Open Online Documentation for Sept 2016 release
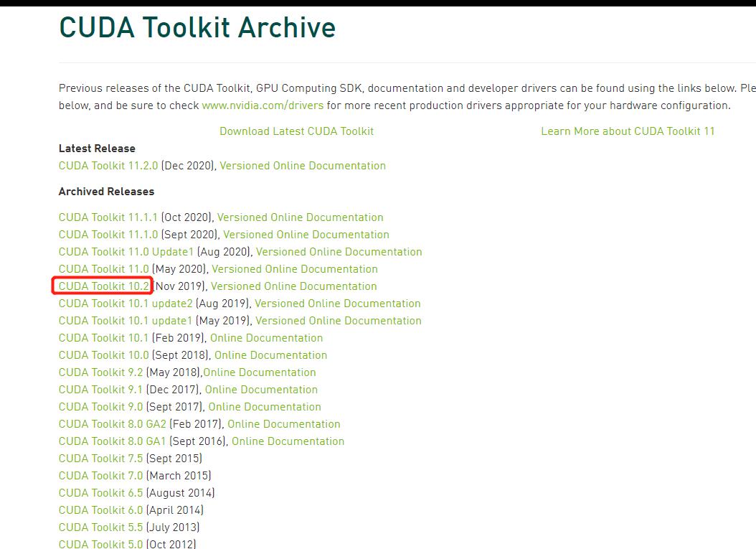Image resolution: width=756 pixels, height=549 pixels. pyautogui.click(x=288, y=441)
